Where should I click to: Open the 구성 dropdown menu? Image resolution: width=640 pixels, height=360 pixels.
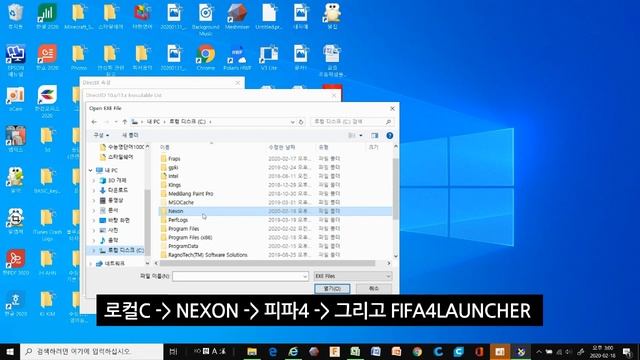[101, 135]
